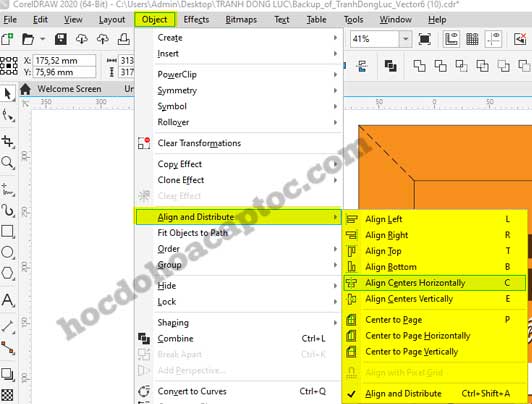Open the Help menu
Image resolution: width=532 pixels, height=404 pixels.
[x=437, y=20]
